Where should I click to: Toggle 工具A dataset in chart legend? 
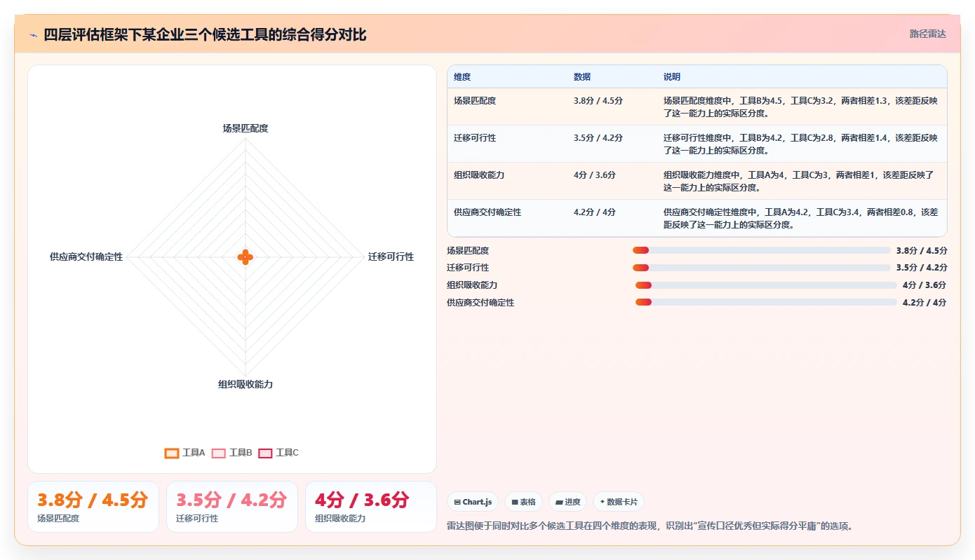coord(184,453)
